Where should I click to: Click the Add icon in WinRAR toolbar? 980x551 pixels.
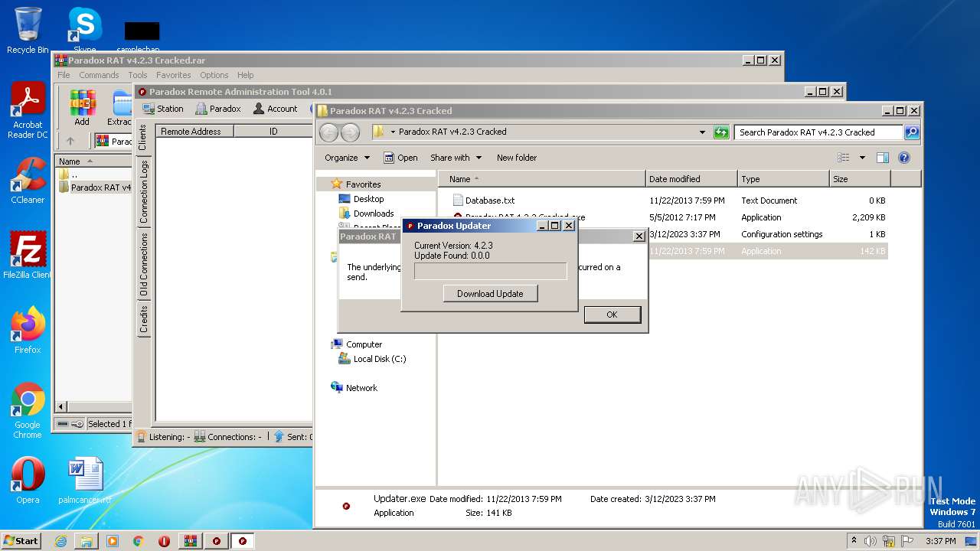[82, 108]
